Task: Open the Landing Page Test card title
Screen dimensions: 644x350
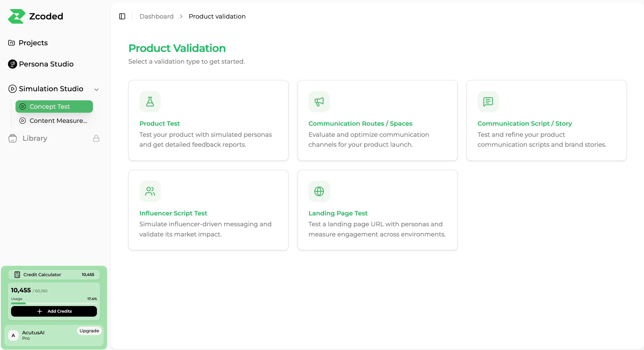Action: tap(338, 213)
